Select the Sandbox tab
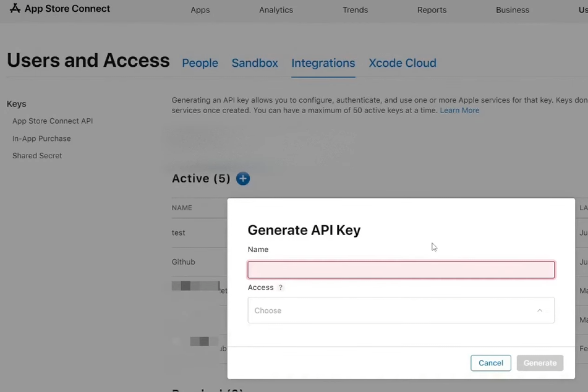The height and width of the screenshot is (392, 588). click(255, 63)
